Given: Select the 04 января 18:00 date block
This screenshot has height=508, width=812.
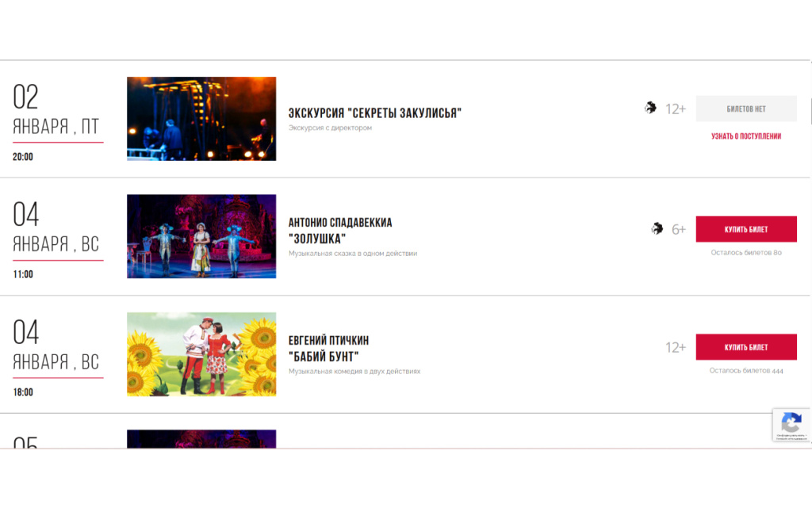Looking at the screenshot, I should pos(57,356).
